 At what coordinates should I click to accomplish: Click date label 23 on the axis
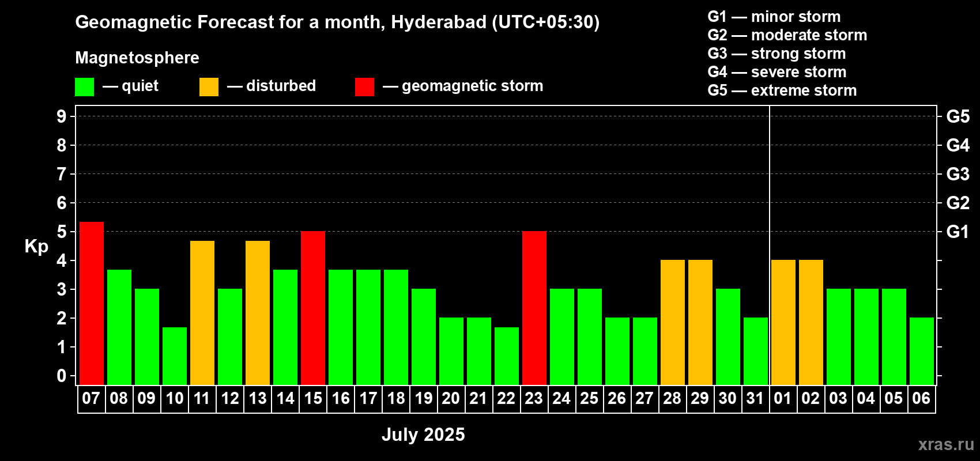pyautogui.click(x=534, y=398)
